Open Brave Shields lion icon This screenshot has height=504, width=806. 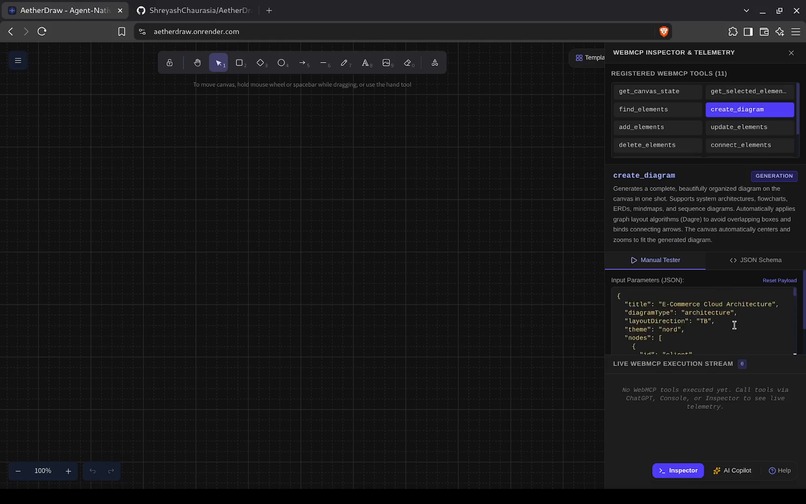click(x=664, y=31)
